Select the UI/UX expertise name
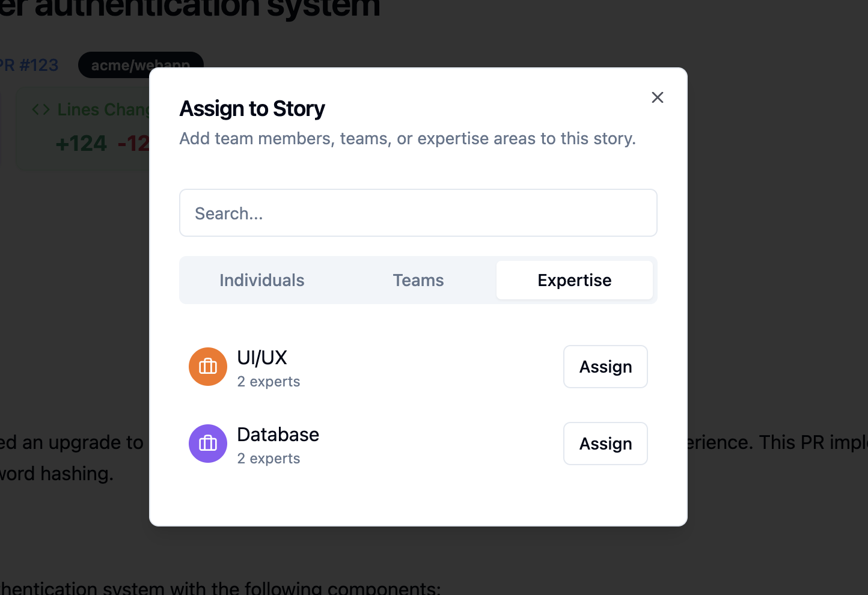The width and height of the screenshot is (868, 595). click(262, 358)
